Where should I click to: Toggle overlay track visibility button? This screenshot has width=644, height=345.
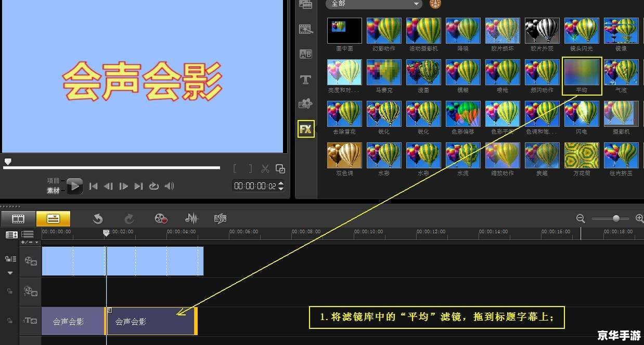coord(31,291)
